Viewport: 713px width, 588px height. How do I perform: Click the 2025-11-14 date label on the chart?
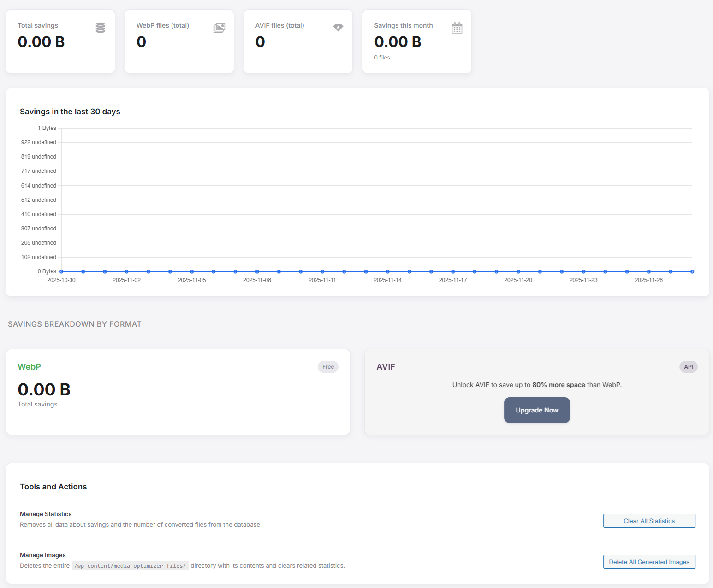tap(387, 280)
